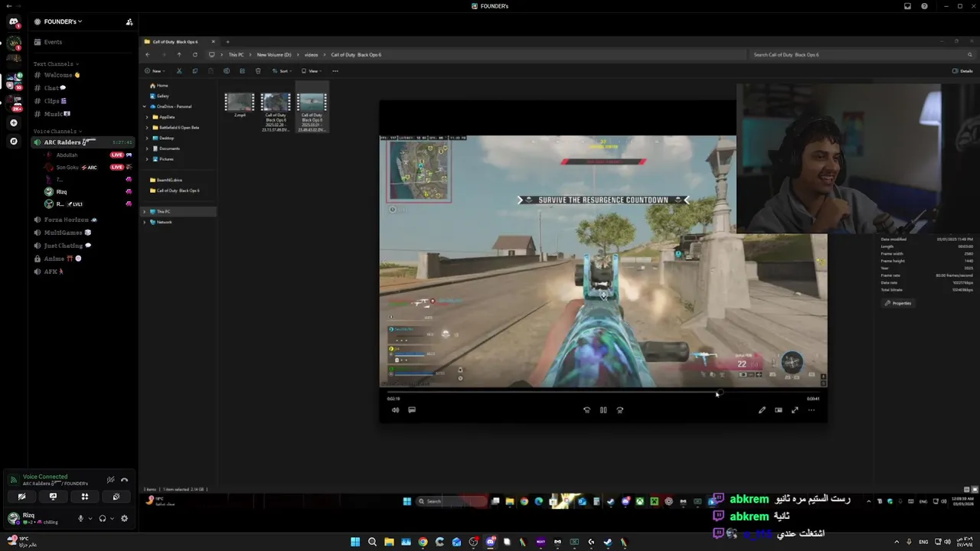Click the Add a Server plus icon
This screenshot has width=980, height=551.
[x=13, y=122]
